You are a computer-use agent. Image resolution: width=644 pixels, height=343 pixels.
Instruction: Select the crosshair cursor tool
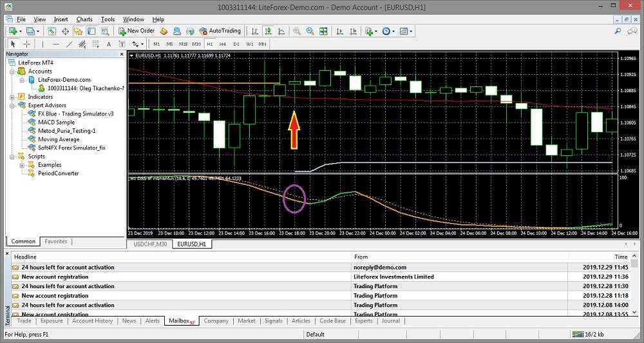tap(26, 44)
